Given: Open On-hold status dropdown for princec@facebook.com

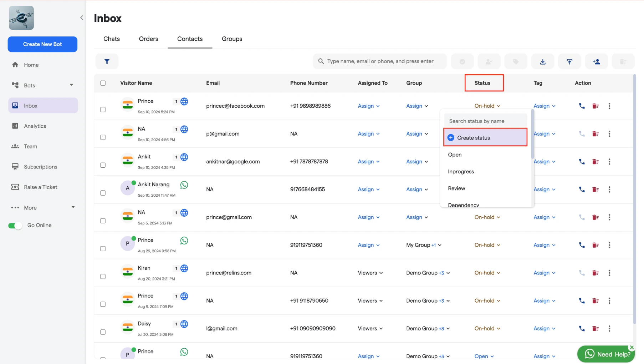Looking at the screenshot, I should click(x=487, y=106).
